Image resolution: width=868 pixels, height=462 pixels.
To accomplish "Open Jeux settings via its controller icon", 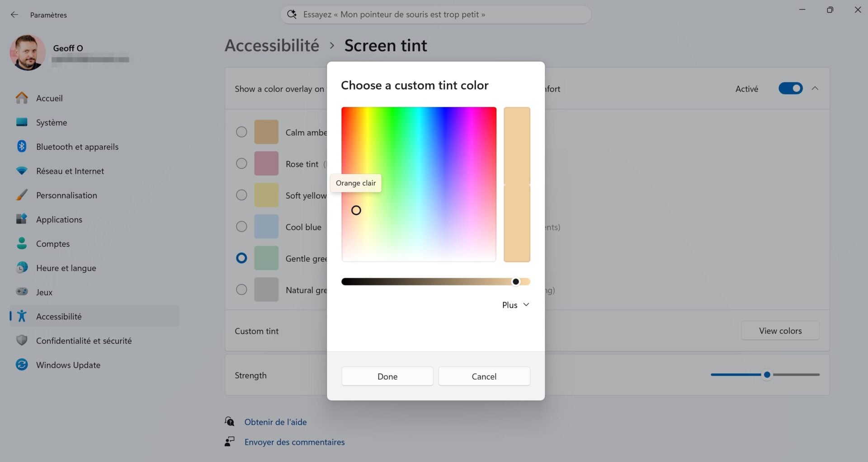I will pyautogui.click(x=22, y=292).
